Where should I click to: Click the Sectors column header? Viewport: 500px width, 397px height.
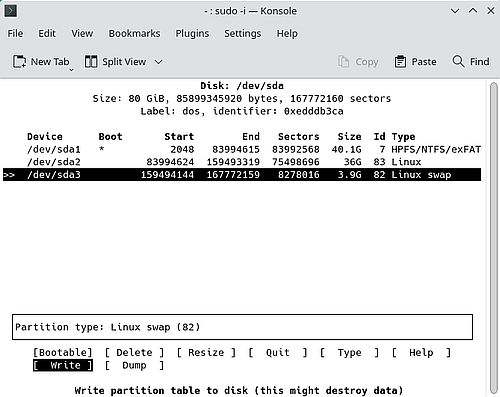(x=299, y=137)
